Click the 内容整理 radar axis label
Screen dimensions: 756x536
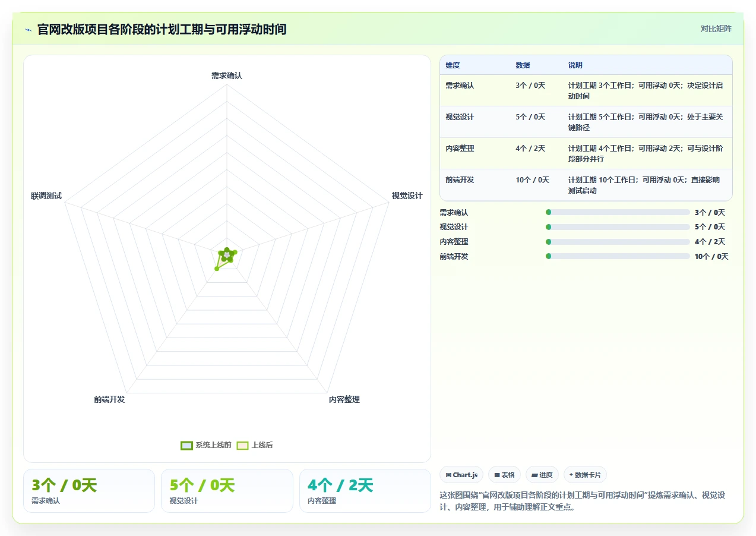(x=344, y=399)
